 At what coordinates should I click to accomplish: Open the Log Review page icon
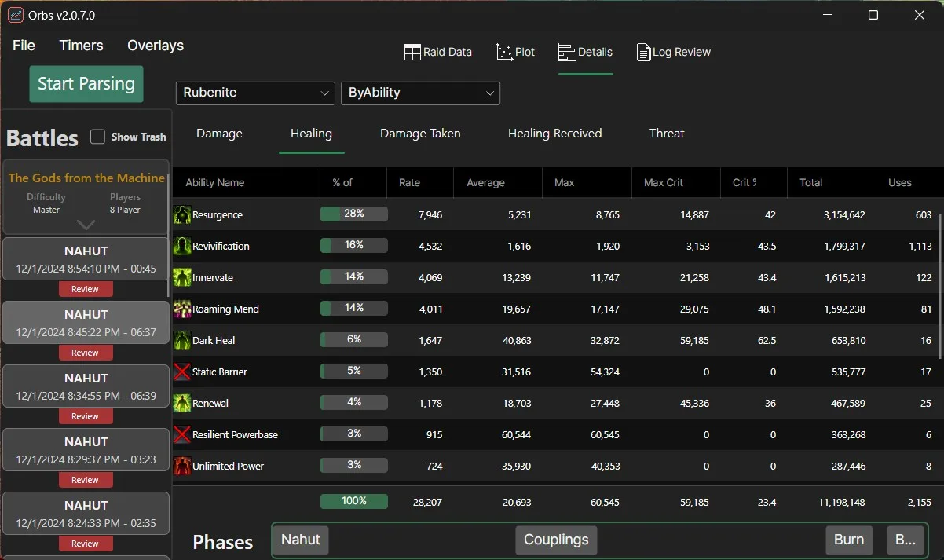[x=644, y=53]
